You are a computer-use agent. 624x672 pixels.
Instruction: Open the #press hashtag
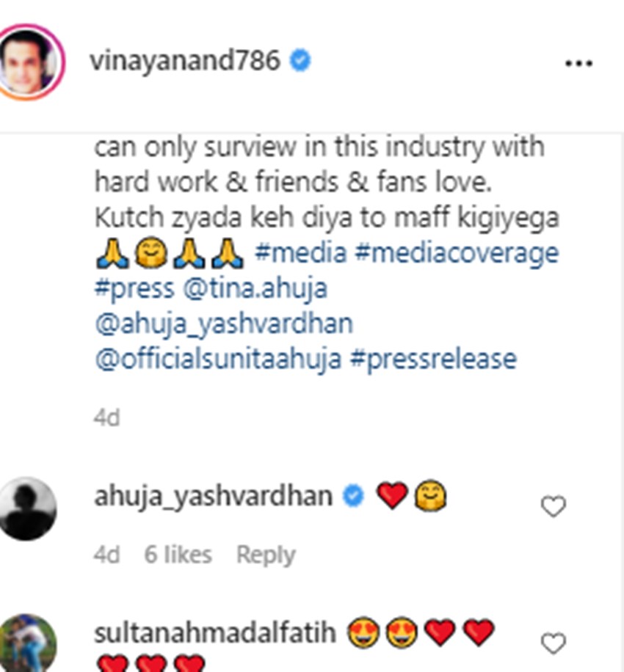134,289
